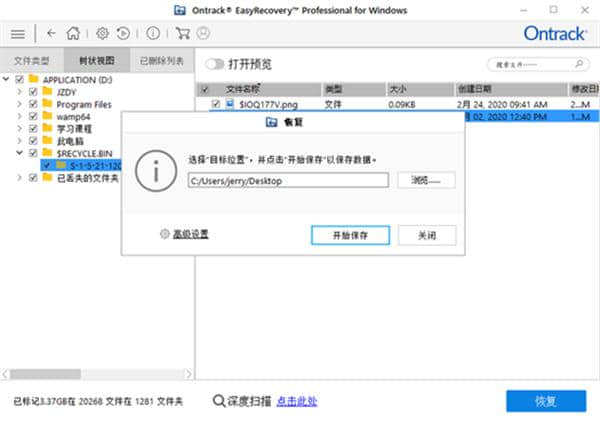
Task: Open settings via the gear icon
Action: [x=102, y=33]
